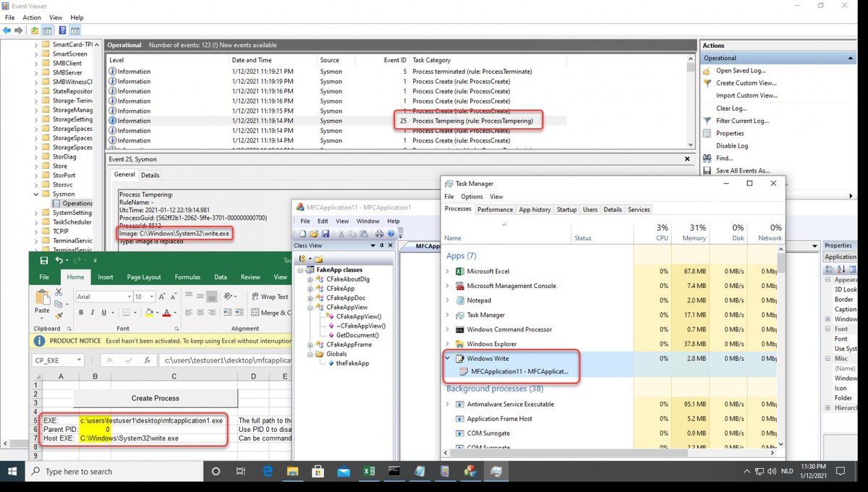Select the Format Painter icon in Excel
This screenshot has width=868, height=492.
tap(57, 315)
